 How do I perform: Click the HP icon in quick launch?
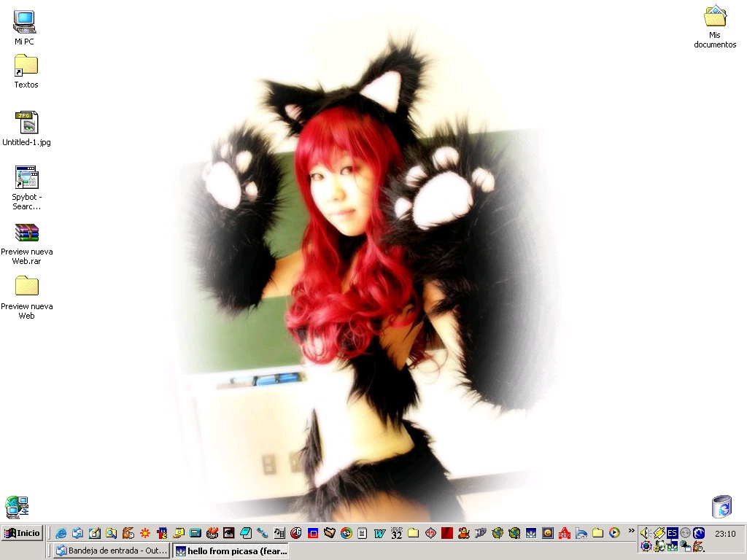coord(480,533)
